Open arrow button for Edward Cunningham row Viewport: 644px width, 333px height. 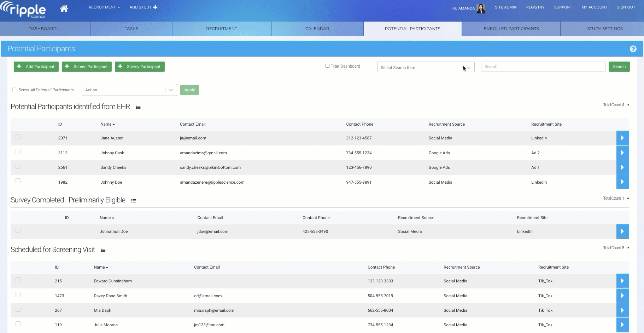pos(622,281)
